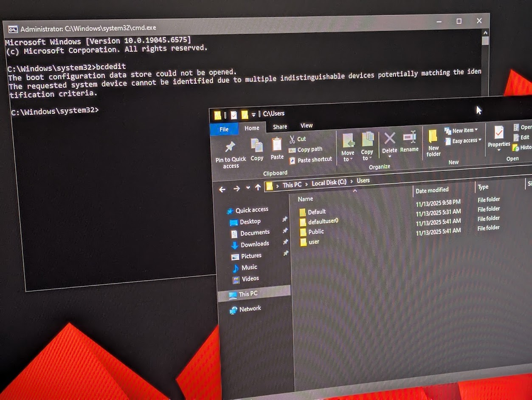
Task: Click the Paste clipboard icon
Action: point(277,145)
